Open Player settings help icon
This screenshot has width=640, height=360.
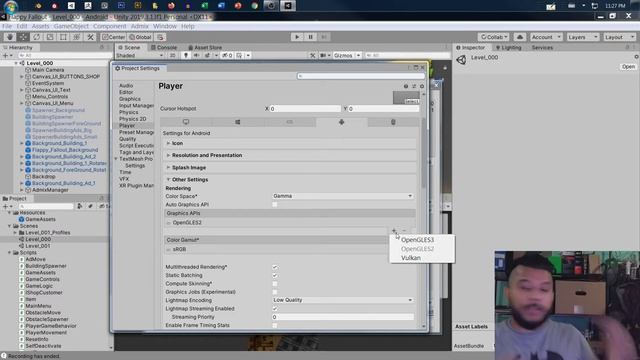406,86
